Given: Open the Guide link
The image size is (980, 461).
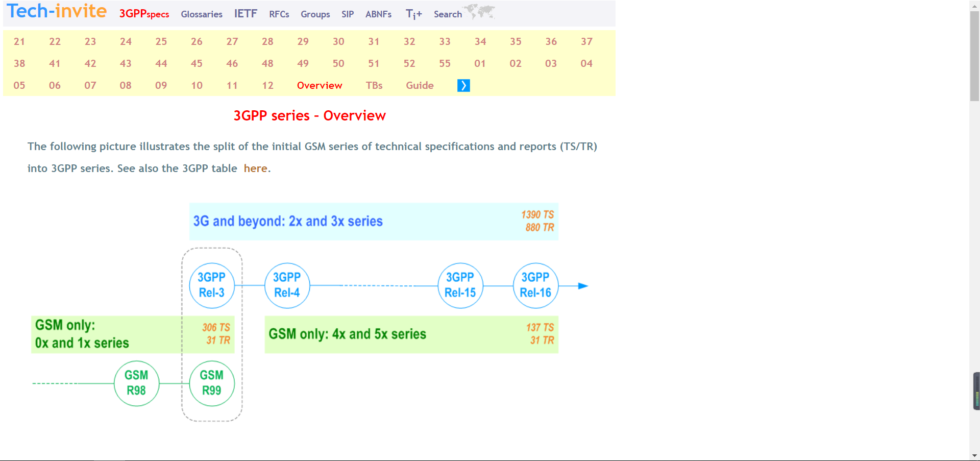Looking at the screenshot, I should coord(420,85).
